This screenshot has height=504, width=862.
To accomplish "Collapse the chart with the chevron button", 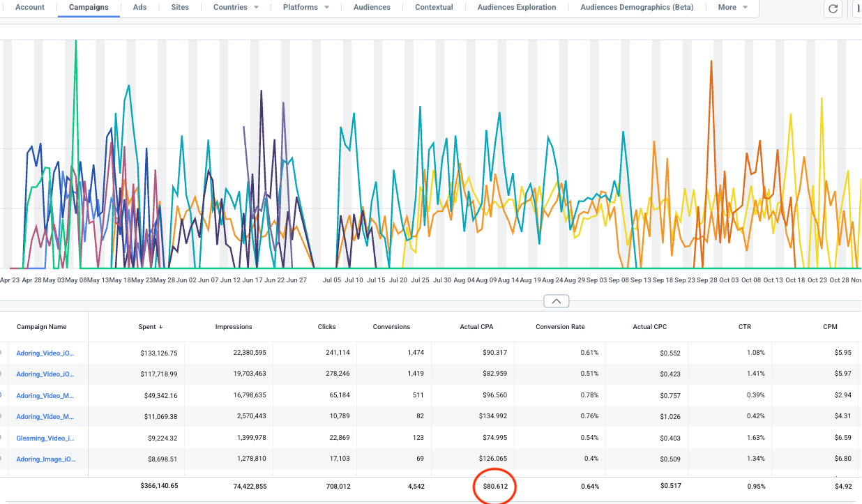I will (556, 301).
